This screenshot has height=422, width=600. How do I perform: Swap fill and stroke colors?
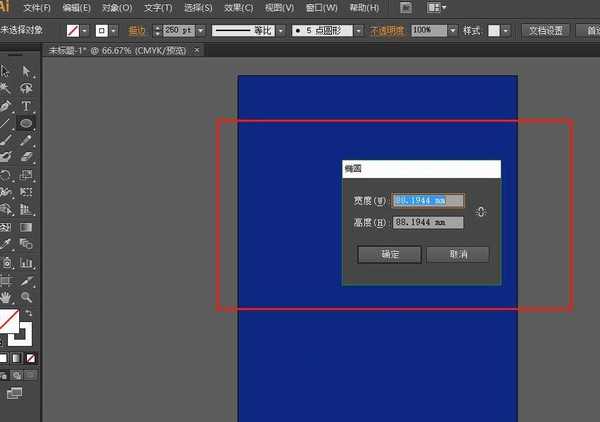[x=28, y=313]
